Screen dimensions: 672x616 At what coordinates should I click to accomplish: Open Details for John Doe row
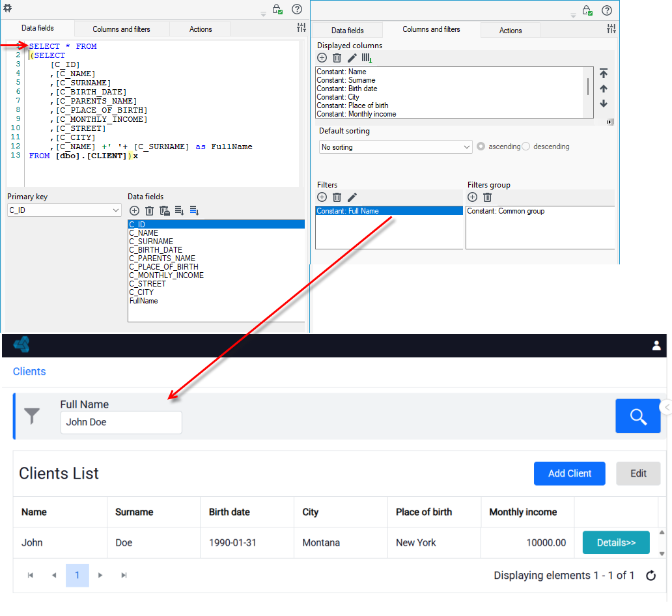(616, 542)
